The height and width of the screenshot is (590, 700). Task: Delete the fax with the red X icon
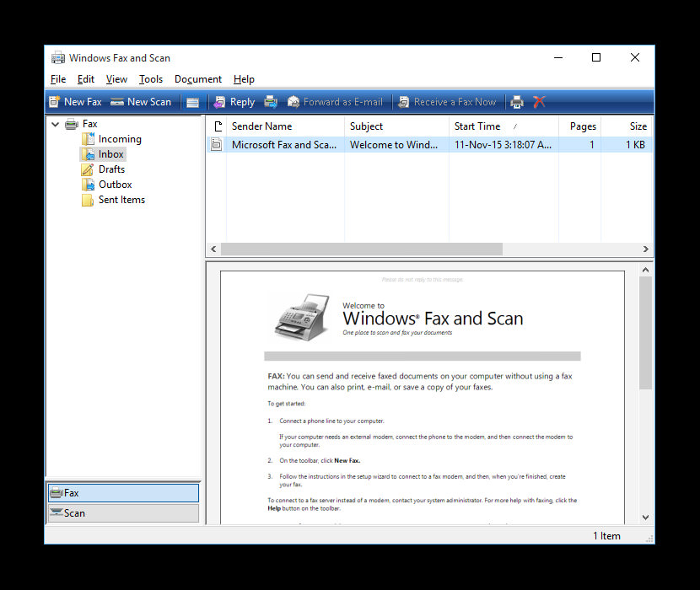coord(537,101)
